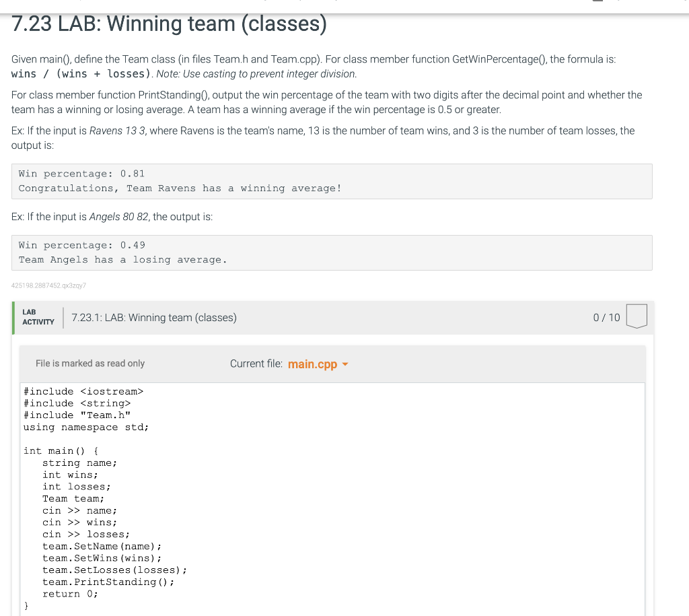Click the Angels losing average output box
Screen dimensions: 689x616
(x=332, y=252)
